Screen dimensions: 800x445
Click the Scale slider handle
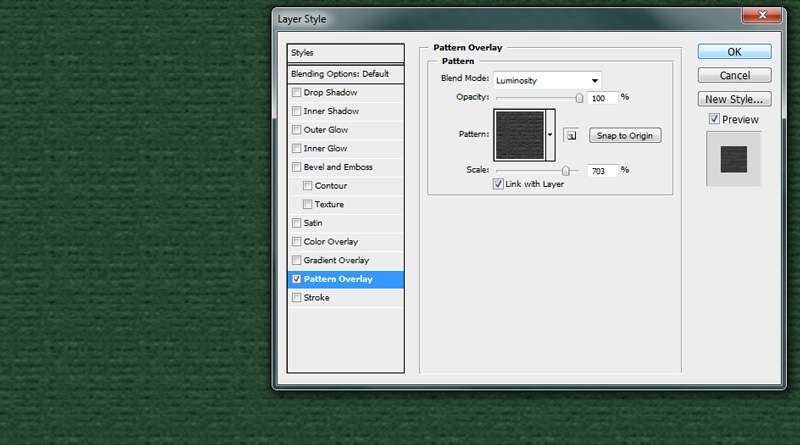point(566,170)
